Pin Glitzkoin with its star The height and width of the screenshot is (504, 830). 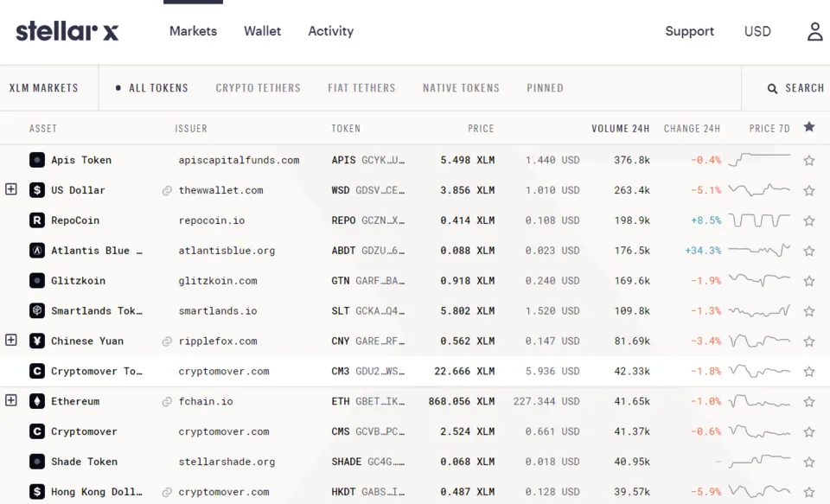(x=809, y=281)
